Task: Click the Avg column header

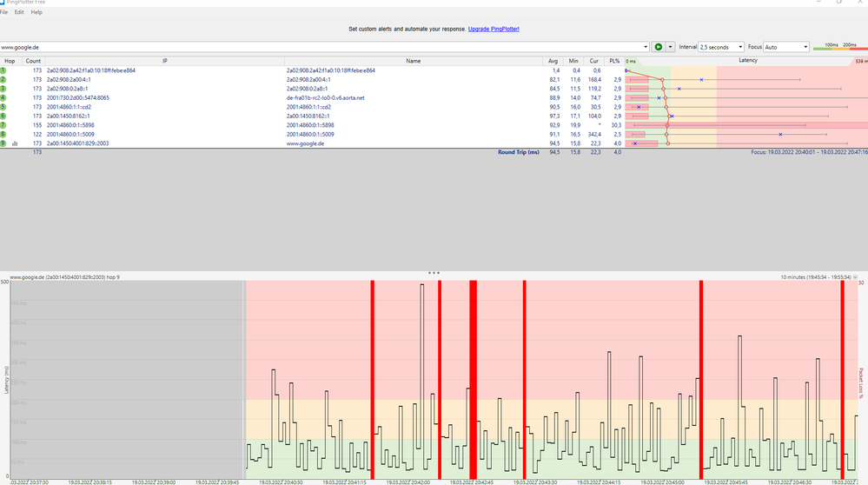Action: click(553, 61)
